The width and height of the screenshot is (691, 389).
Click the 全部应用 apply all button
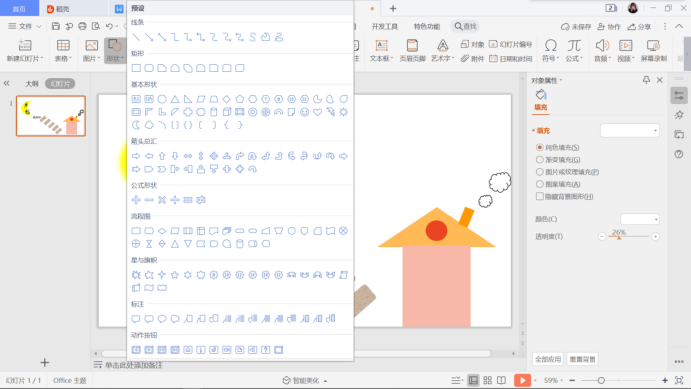(x=548, y=359)
